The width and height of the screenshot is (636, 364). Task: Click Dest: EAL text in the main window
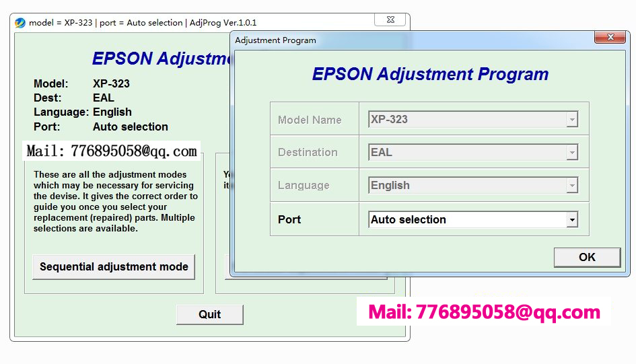click(74, 98)
